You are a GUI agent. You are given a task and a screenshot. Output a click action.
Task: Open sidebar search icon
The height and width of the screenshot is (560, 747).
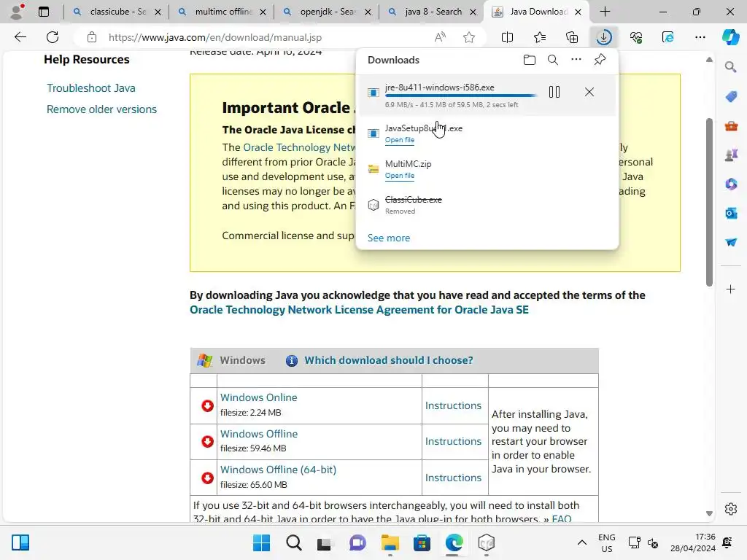point(731,67)
